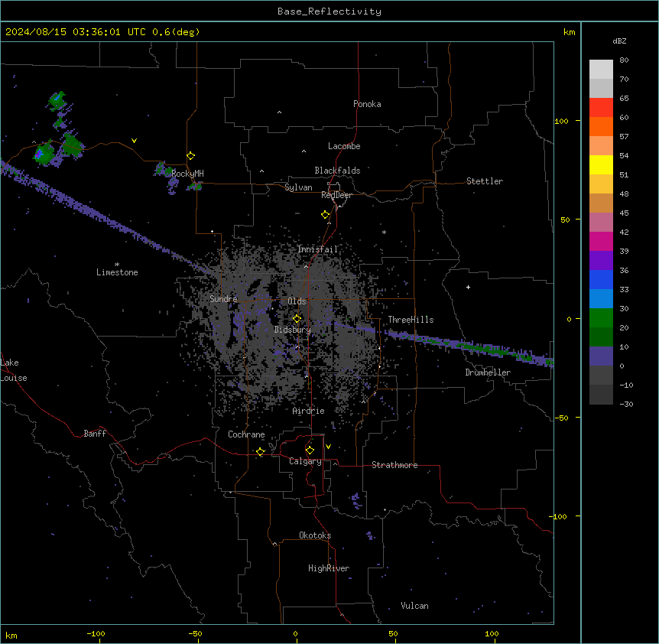The image size is (659, 644).
Task: Click the Lacombe city label
Action: tap(344, 146)
